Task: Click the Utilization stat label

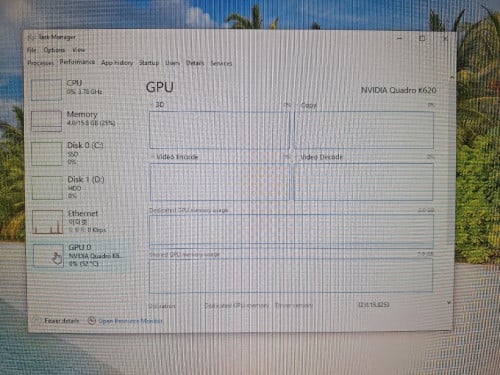Action: 162,306
